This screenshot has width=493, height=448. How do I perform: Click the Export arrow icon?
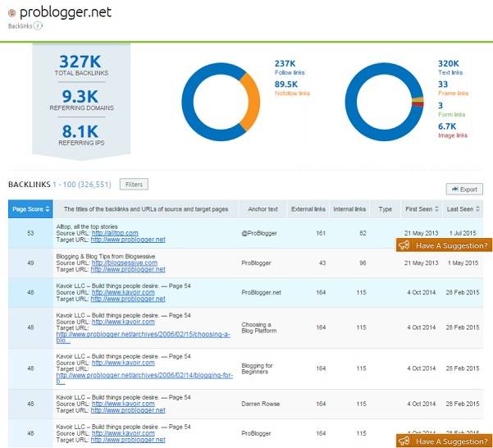pyautogui.click(x=454, y=189)
